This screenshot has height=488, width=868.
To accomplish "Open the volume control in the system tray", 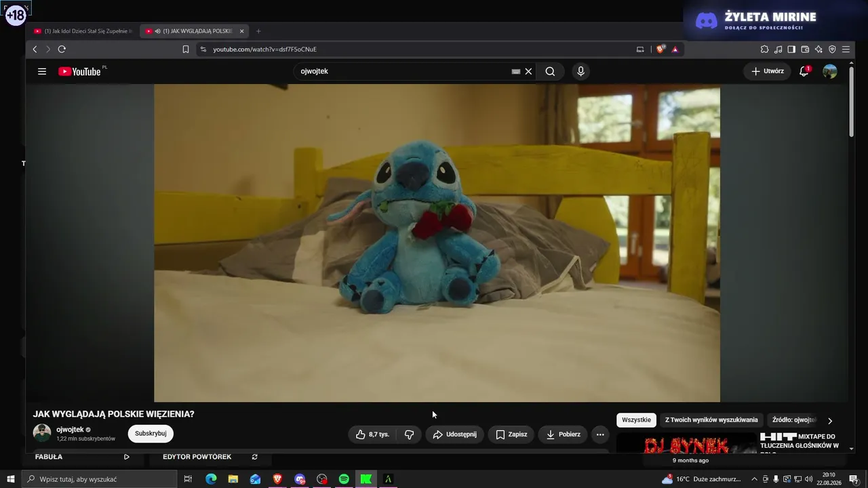I will [809, 479].
